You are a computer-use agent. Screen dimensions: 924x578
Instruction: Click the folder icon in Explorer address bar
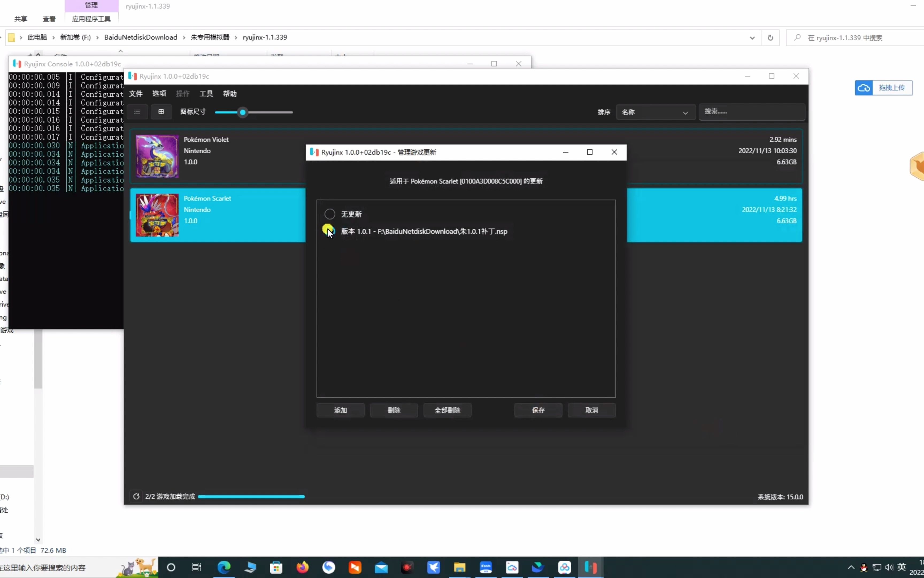pos(11,37)
